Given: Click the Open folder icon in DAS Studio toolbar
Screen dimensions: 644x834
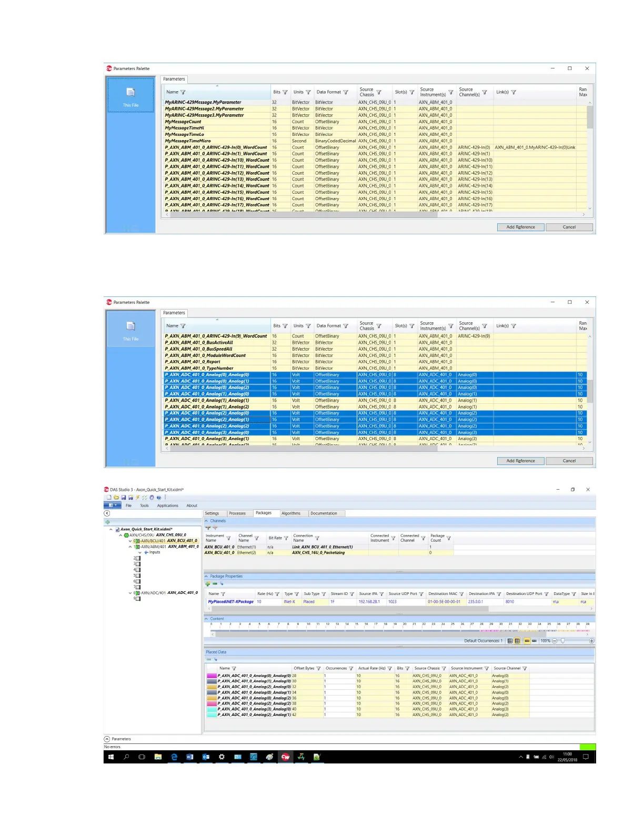Looking at the screenshot, I should pos(116,497).
